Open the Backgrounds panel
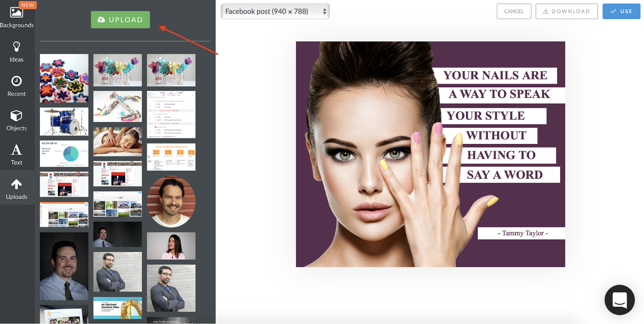This screenshot has height=324, width=644. tap(17, 17)
